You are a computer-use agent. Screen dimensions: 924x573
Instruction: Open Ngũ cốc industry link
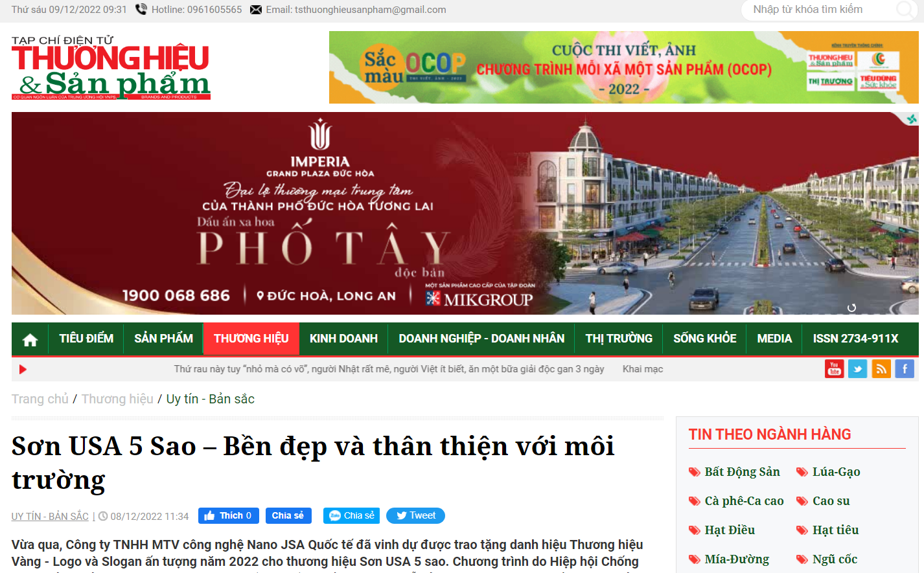click(x=835, y=559)
